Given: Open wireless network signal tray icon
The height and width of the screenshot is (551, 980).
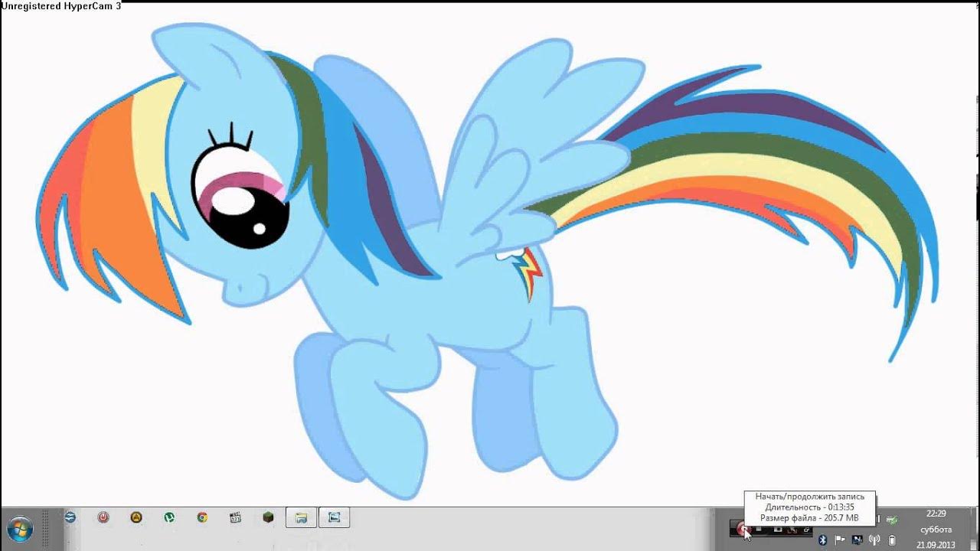Looking at the screenshot, I should point(874,540).
